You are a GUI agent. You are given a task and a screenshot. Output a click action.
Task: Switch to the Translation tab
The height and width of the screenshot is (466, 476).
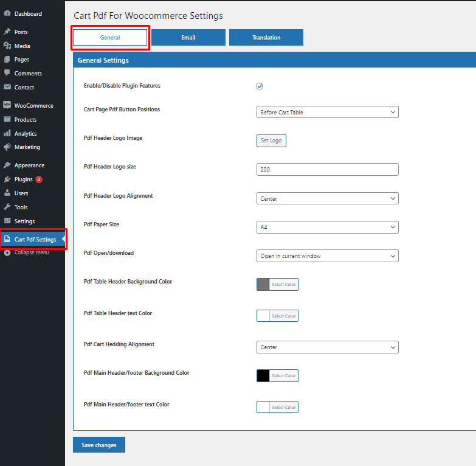[x=266, y=37]
